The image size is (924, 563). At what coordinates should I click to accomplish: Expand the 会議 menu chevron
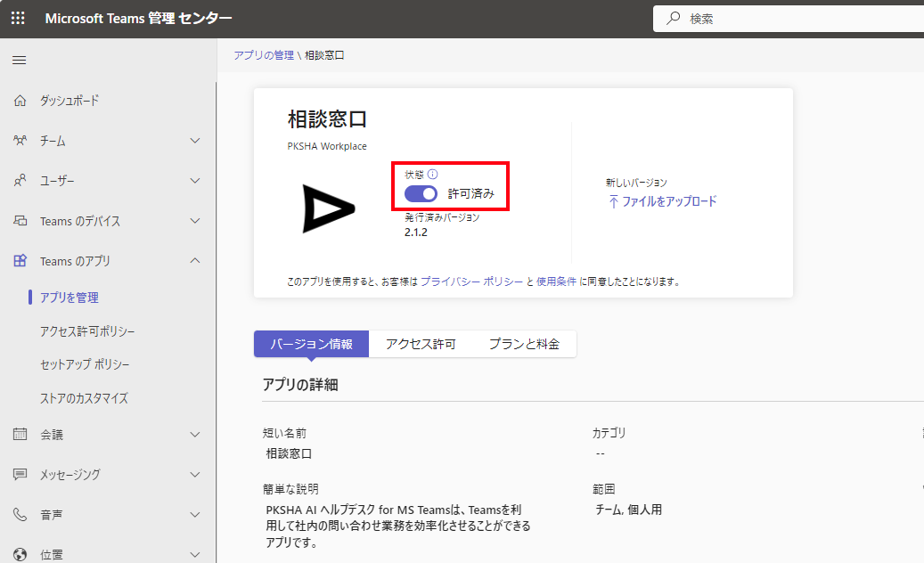195,435
